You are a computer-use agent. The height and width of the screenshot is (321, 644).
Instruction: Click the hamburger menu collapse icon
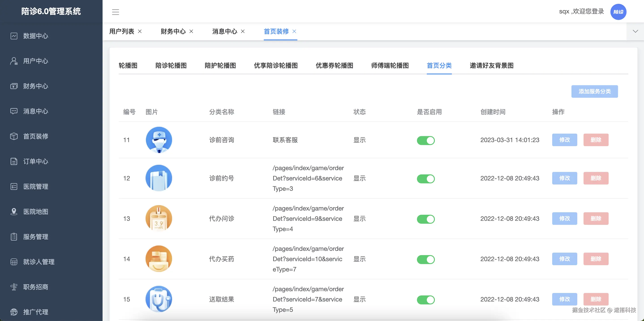[115, 12]
